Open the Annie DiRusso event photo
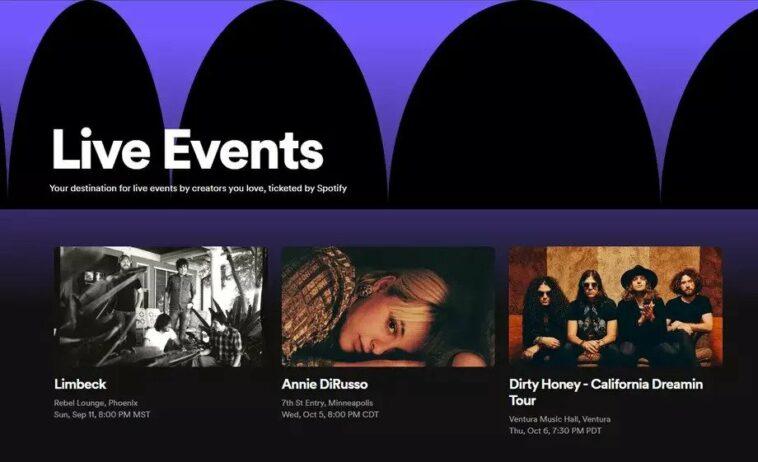The width and height of the screenshot is (758, 462). pos(388,307)
